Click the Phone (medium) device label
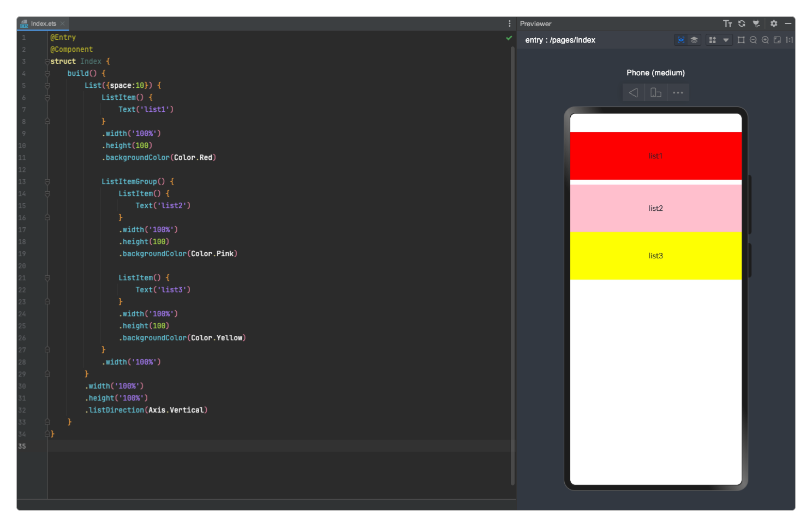 pyautogui.click(x=655, y=73)
